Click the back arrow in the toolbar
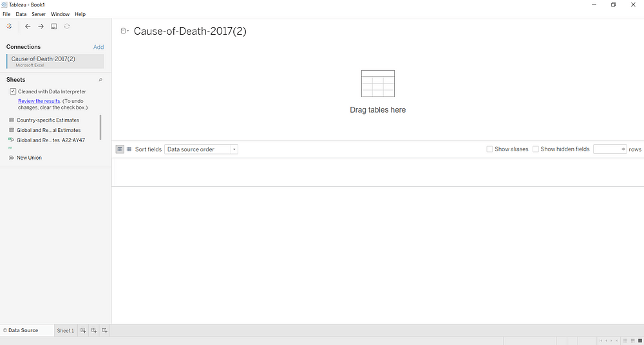The height and width of the screenshot is (345, 644). click(x=28, y=26)
